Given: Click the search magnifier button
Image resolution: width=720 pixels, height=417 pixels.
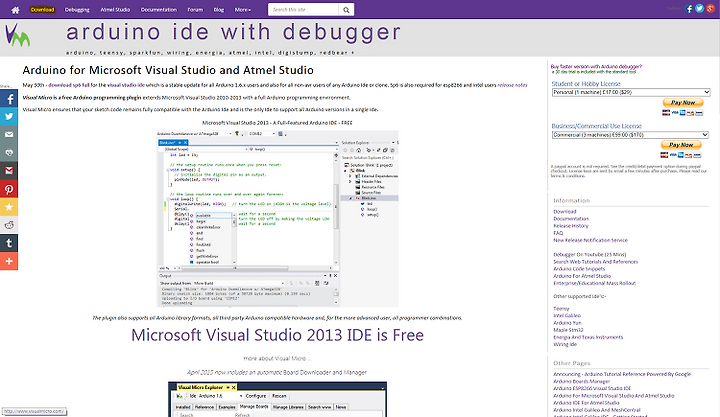Looking at the screenshot, I should [x=346, y=10].
